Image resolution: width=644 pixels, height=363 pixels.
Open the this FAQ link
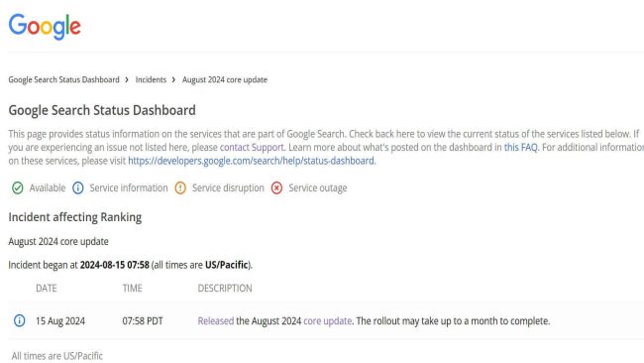pos(521,147)
